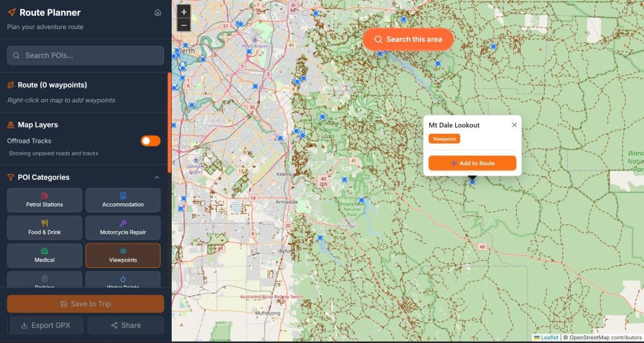The height and width of the screenshot is (343, 644).
Task: Toggle the Water Points category tile
Action: pos(123,279)
